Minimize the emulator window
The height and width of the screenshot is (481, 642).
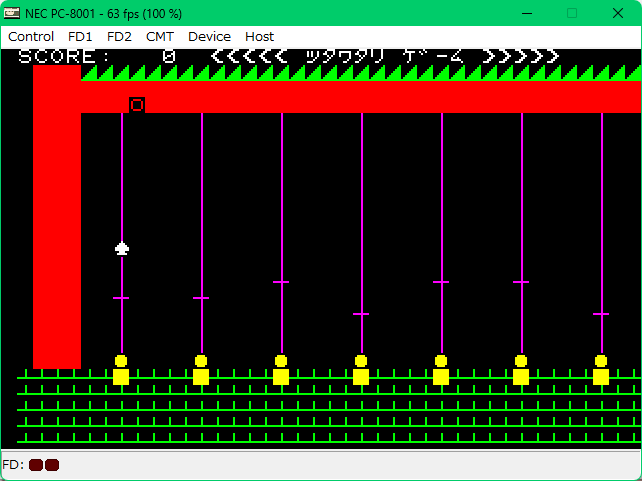click(525, 13)
